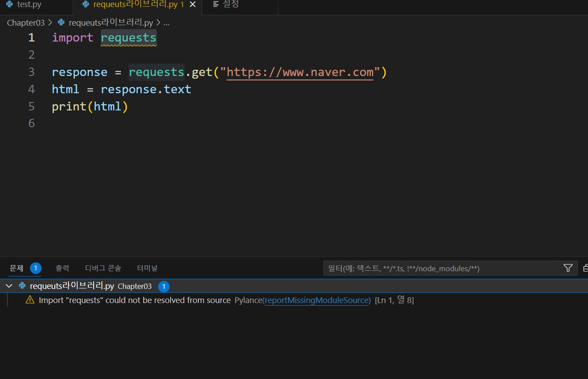Open the funnel filter options icon
The width and height of the screenshot is (588, 379).
[568, 268]
